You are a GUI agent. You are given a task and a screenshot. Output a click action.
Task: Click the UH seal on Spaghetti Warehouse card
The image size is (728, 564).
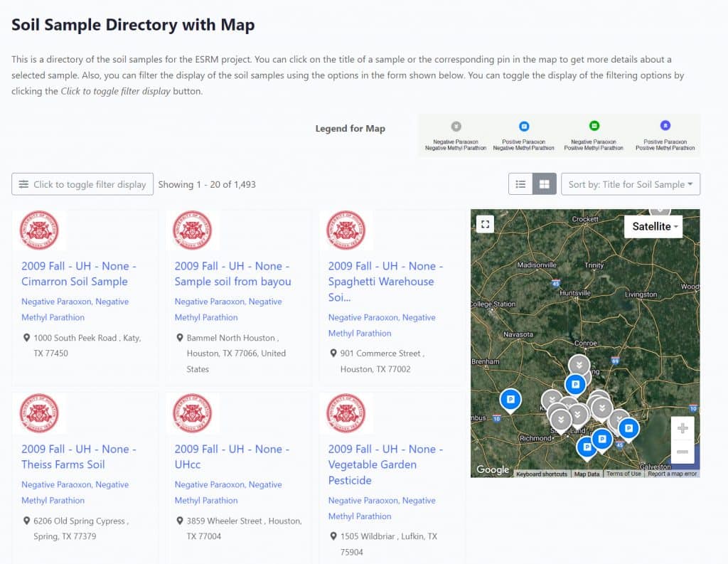(346, 230)
